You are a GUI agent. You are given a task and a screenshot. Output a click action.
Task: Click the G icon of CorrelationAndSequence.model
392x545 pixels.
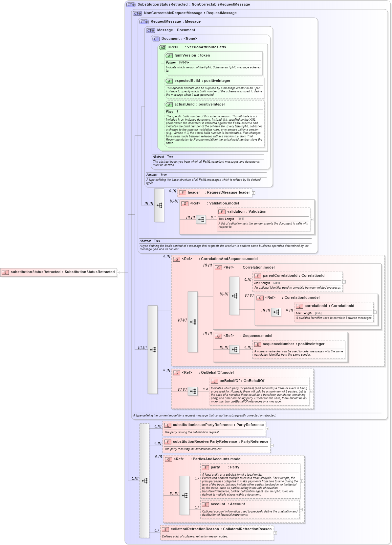pyautogui.click(x=177, y=259)
